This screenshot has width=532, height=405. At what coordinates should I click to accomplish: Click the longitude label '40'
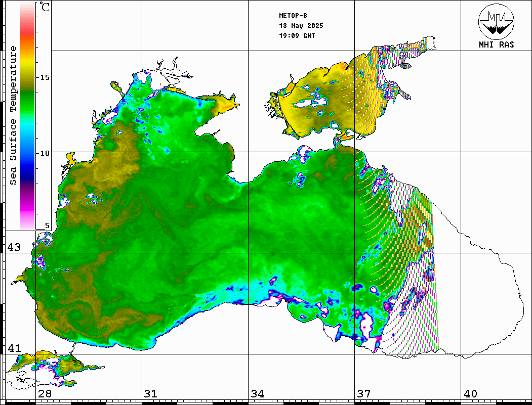(x=470, y=394)
